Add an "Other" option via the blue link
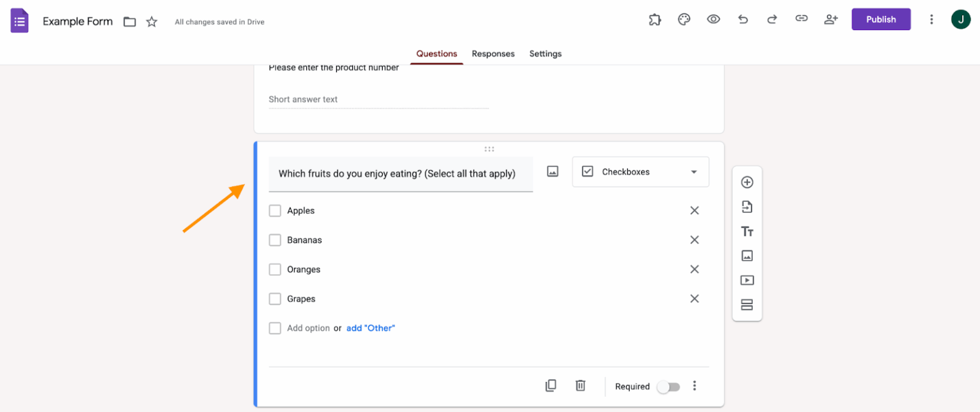The width and height of the screenshot is (980, 412). point(371,328)
